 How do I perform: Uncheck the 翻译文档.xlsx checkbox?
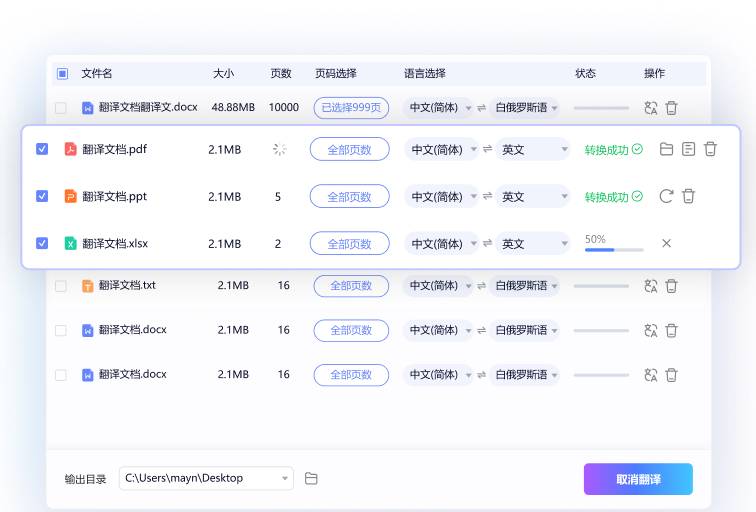tap(42, 243)
